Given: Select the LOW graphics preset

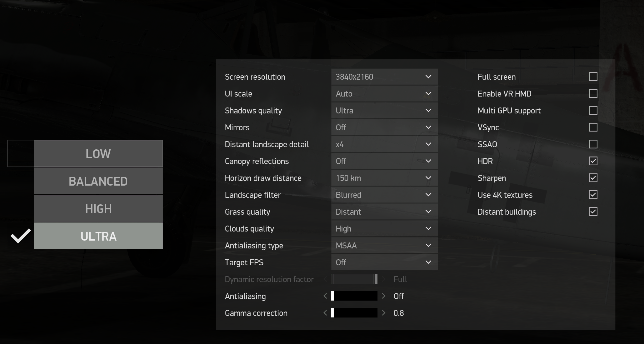Looking at the screenshot, I should (x=98, y=154).
